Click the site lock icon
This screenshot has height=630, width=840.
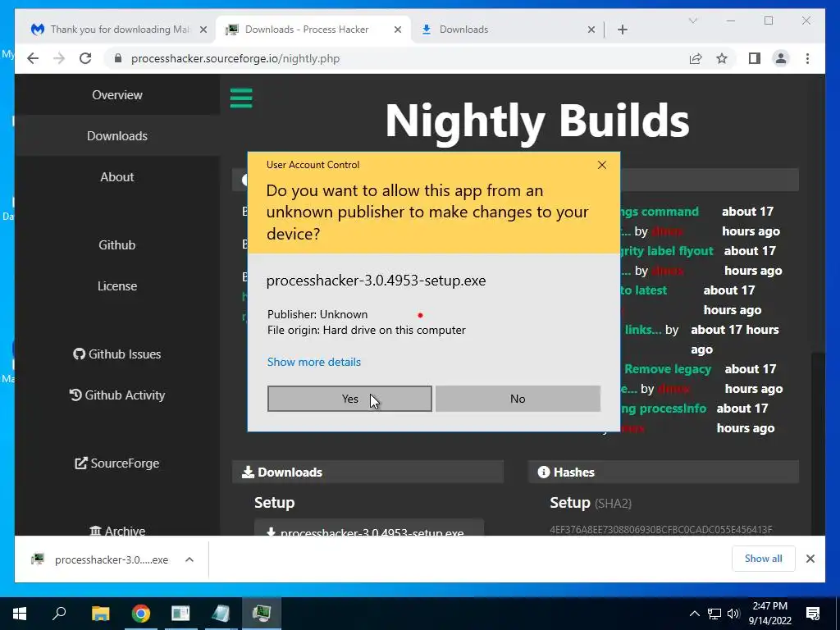(118, 58)
